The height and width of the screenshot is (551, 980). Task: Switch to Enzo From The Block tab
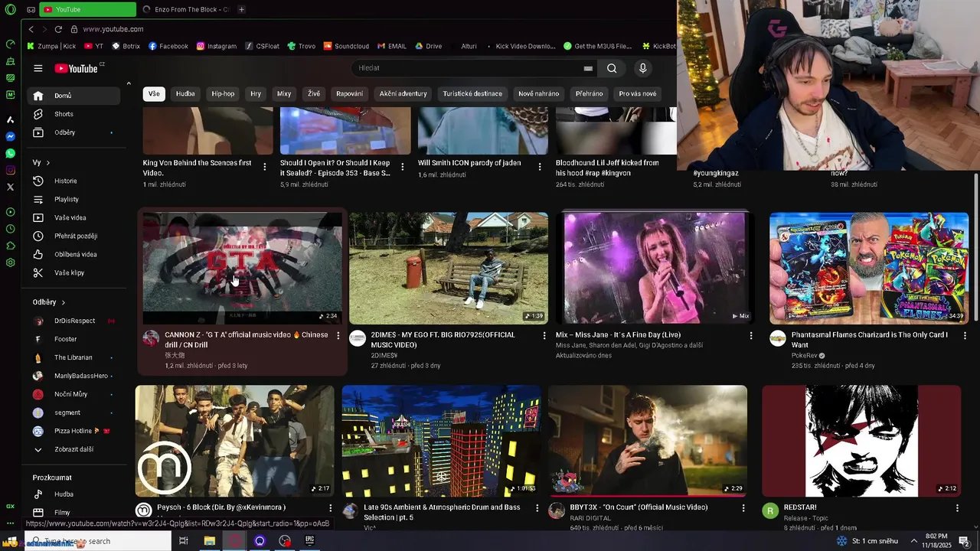coord(186,9)
